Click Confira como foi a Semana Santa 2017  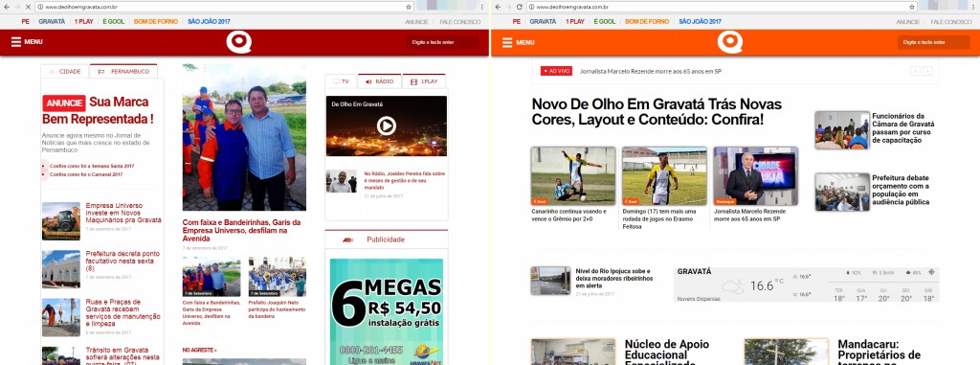coord(92,166)
